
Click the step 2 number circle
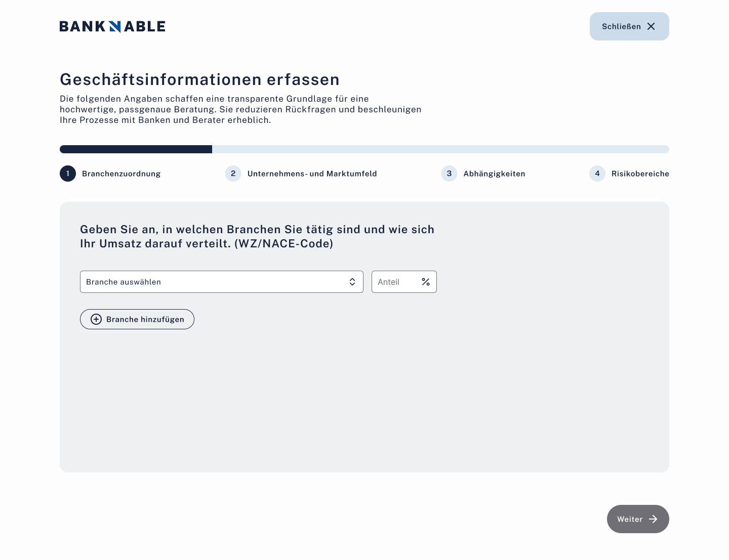tap(233, 174)
